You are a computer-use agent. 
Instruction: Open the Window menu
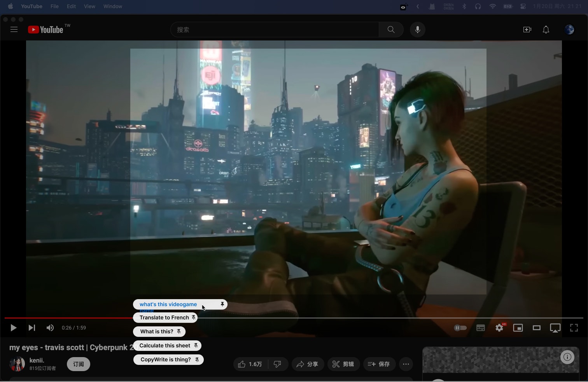tap(113, 6)
